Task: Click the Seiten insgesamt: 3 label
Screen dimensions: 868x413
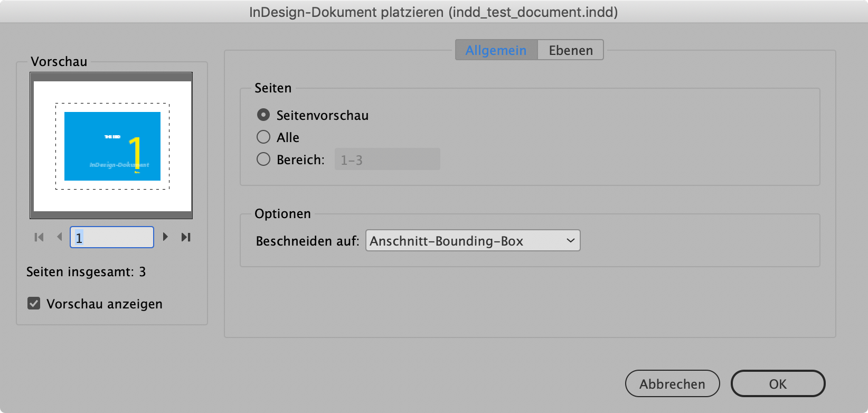Action: coord(87,272)
